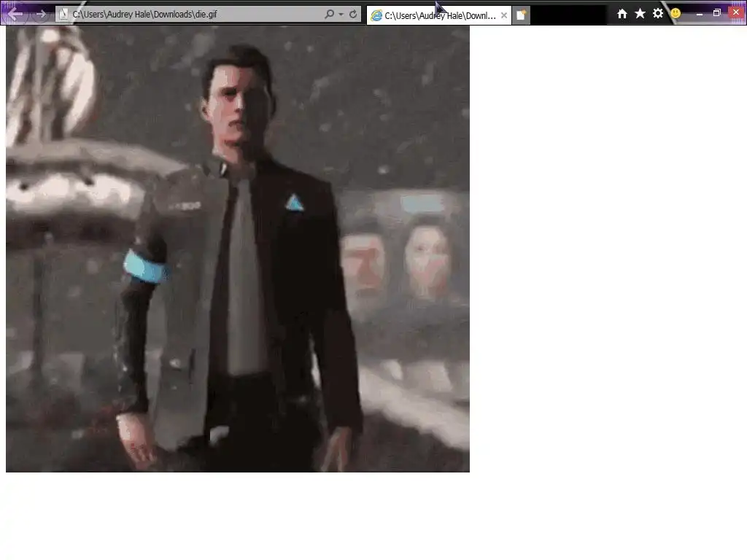Close the current tab with its X
The image size is (747, 560).
[x=504, y=15]
